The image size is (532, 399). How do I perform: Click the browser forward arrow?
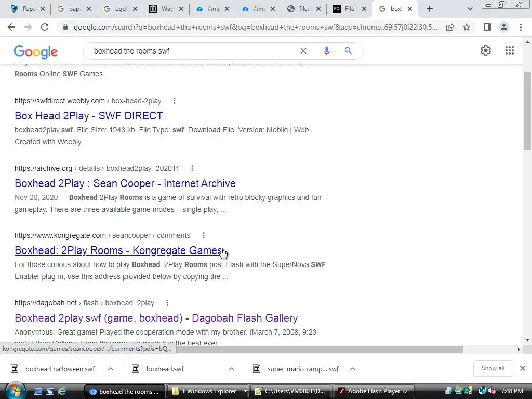[28, 27]
